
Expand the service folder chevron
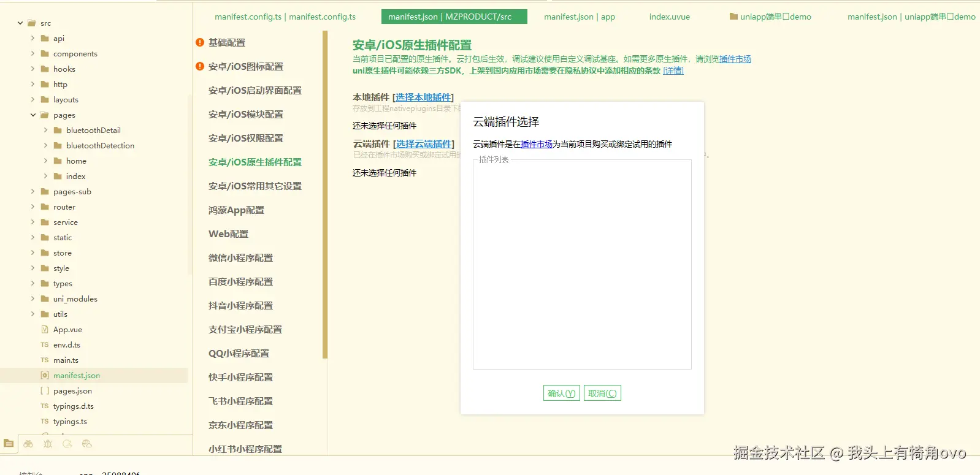point(33,222)
